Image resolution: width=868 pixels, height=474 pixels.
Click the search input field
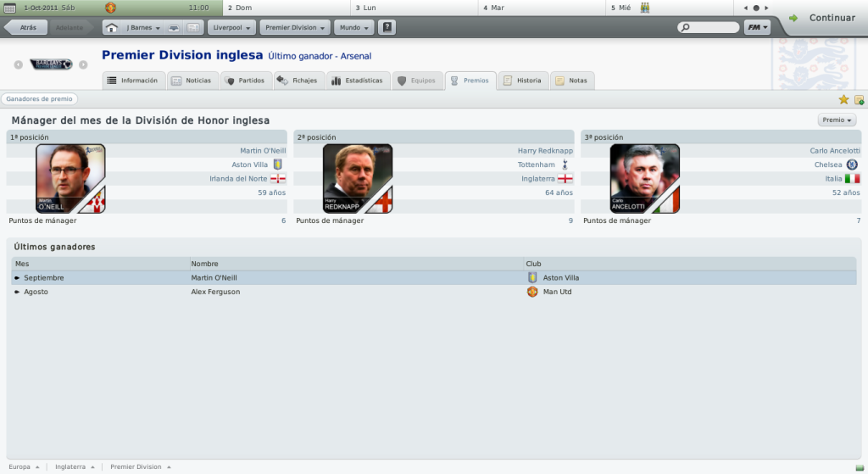click(x=709, y=27)
